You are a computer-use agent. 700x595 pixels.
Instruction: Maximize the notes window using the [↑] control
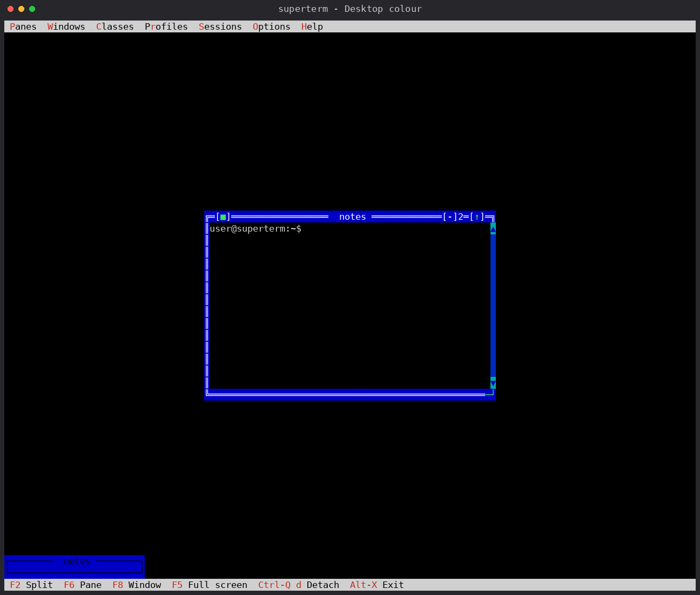coord(477,217)
